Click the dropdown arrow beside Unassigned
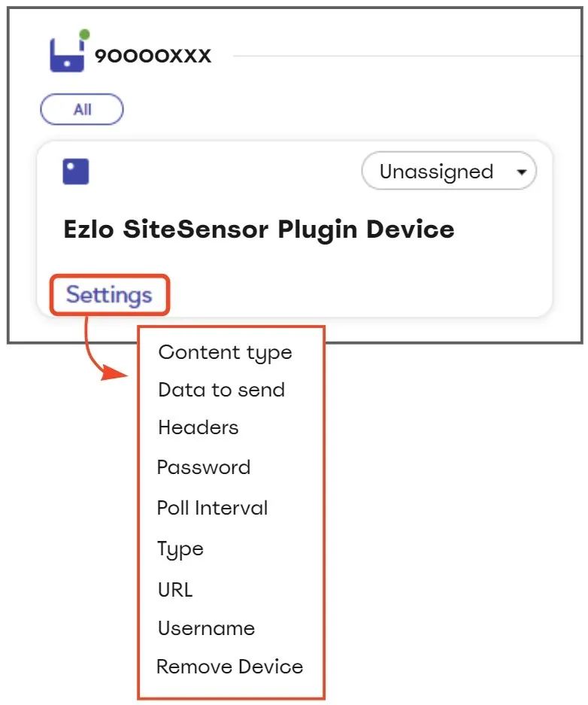The width and height of the screenshot is (588, 705). [x=522, y=172]
